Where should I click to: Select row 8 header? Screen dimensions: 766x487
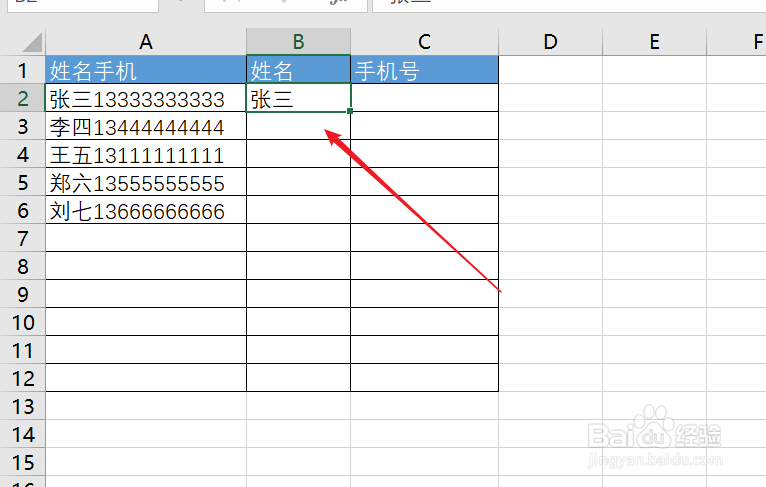point(22,266)
